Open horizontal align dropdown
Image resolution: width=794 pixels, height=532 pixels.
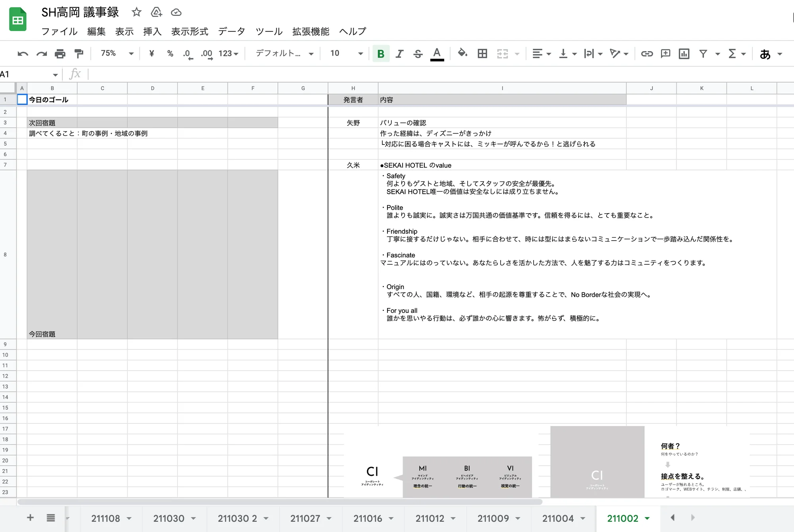(542, 54)
